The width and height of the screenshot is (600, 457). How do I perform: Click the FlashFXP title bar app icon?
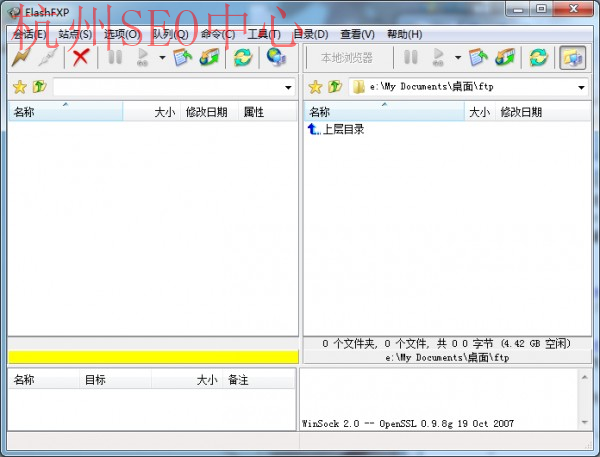pyautogui.click(x=15, y=13)
